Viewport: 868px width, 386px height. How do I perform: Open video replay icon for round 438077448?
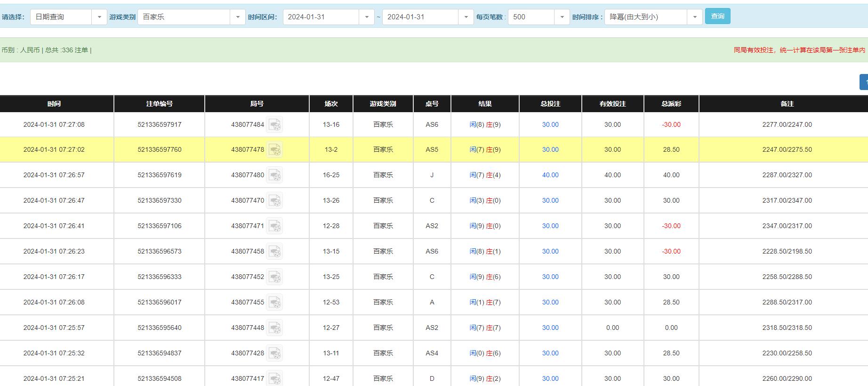click(275, 328)
